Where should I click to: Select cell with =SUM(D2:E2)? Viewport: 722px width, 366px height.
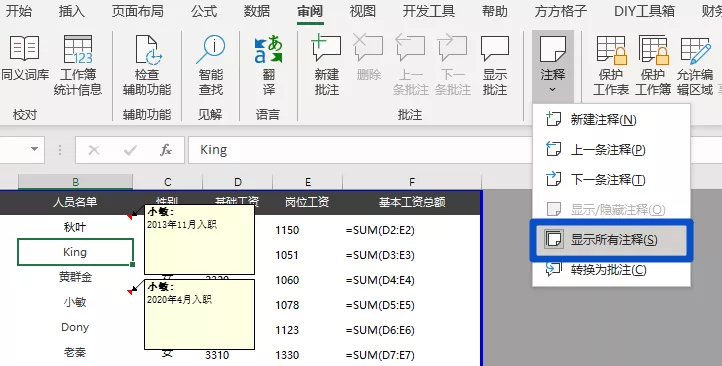pyautogui.click(x=412, y=230)
